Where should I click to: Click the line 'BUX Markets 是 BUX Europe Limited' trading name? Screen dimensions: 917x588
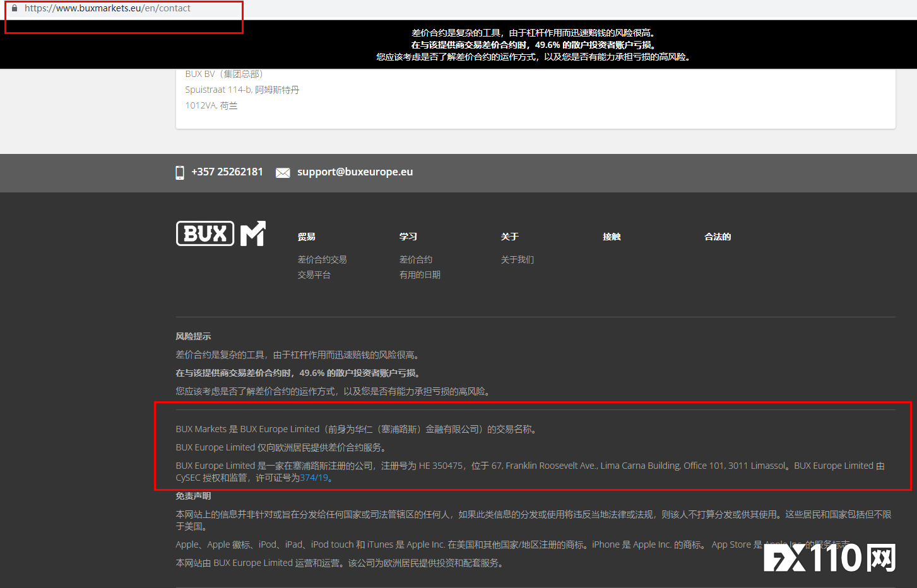(x=357, y=429)
